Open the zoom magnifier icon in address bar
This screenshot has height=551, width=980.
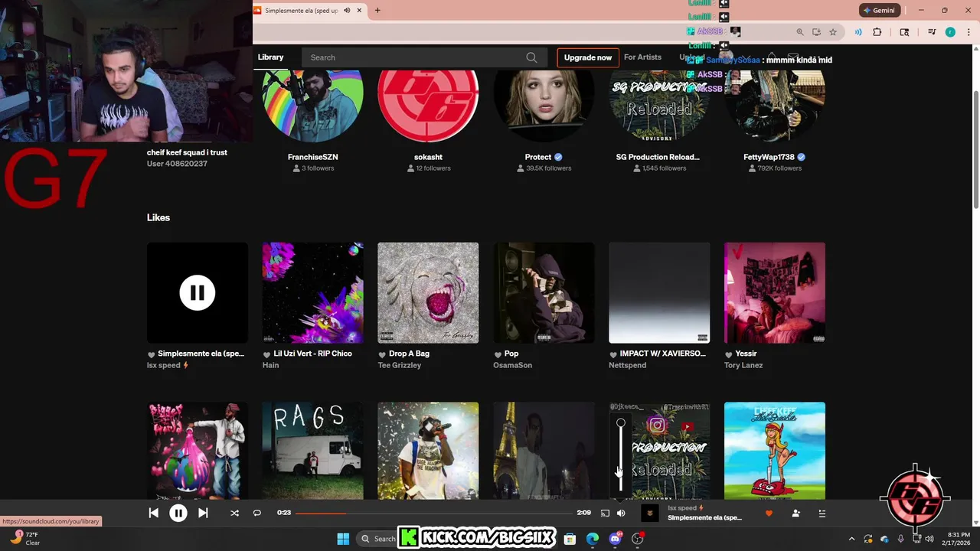click(800, 32)
